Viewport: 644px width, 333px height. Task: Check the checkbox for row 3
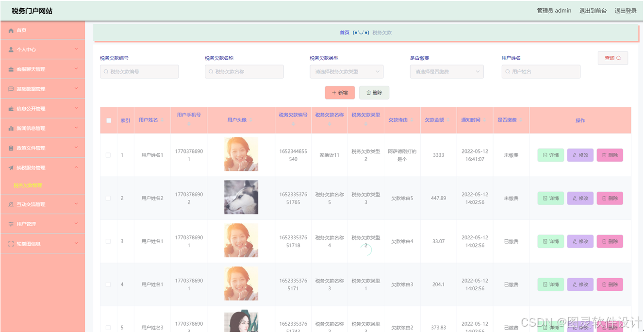click(108, 241)
